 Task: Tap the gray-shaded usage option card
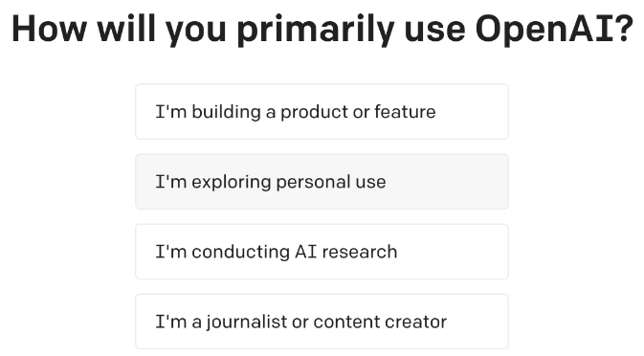pos(322,182)
